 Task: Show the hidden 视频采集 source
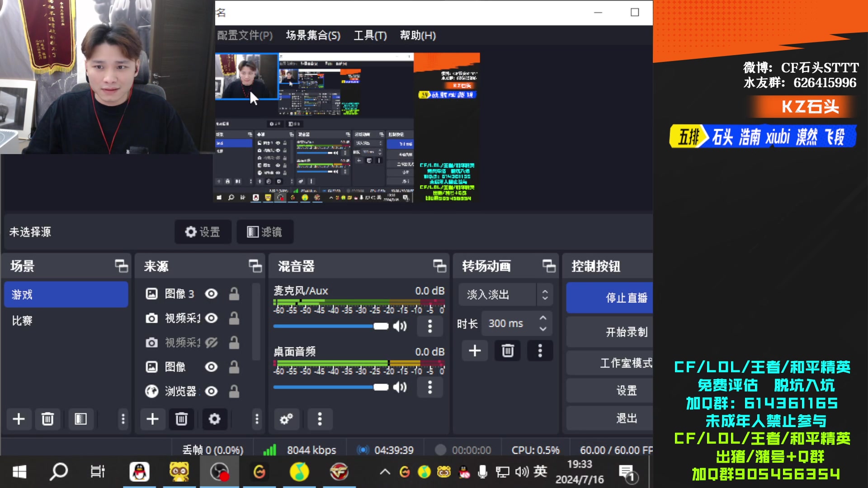211,343
